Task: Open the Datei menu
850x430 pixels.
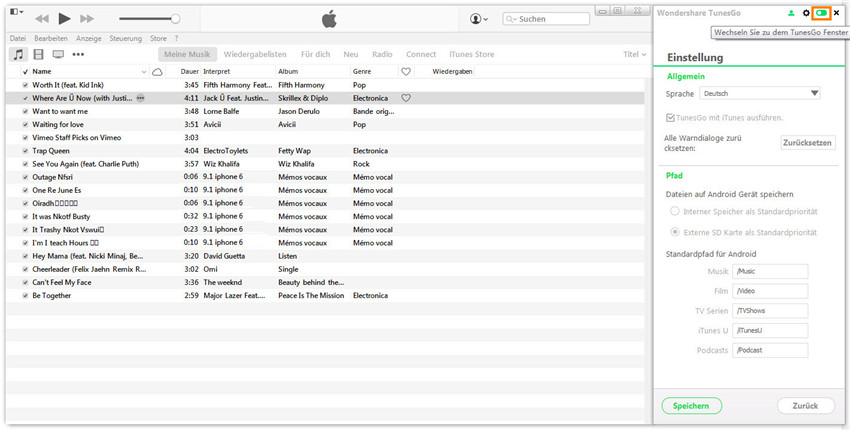Action: click(x=18, y=38)
